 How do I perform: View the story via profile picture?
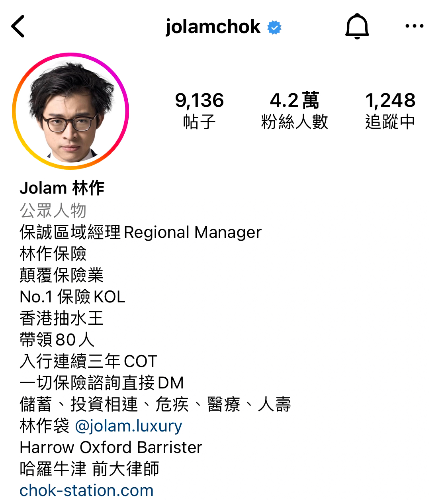coord(70,111)
